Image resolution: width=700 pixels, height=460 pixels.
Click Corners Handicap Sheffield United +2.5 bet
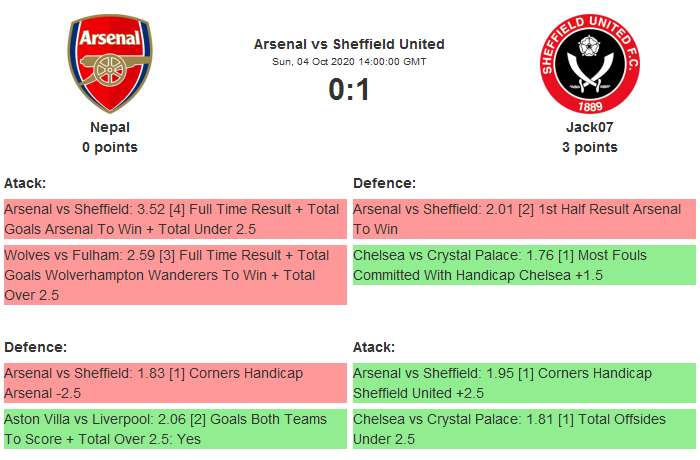pyautogui.click(x=523, y=383)
